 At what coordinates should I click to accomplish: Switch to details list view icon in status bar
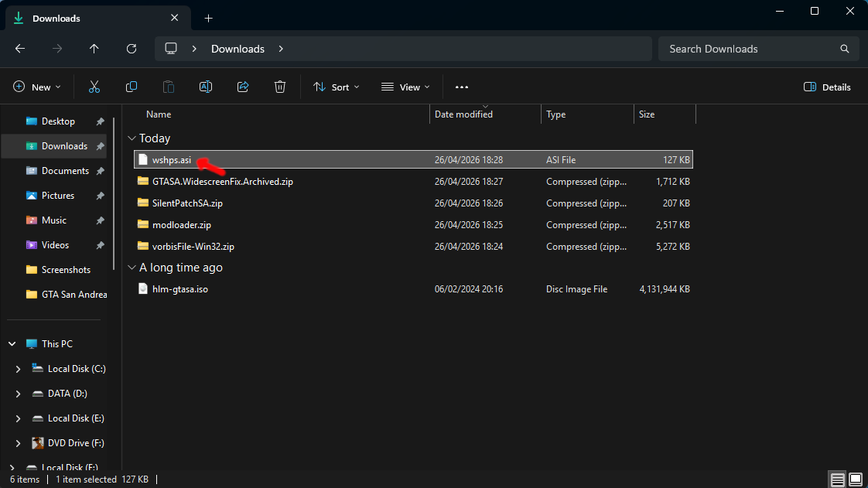838,479
